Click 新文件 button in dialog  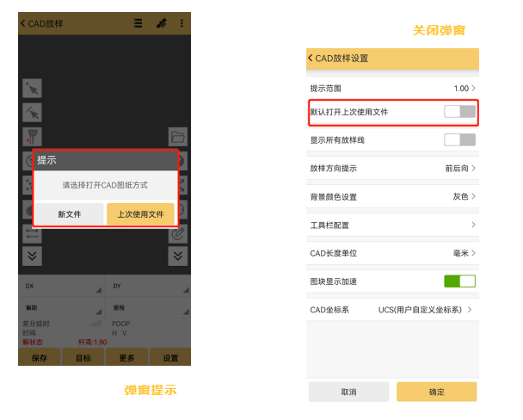pyautogui.click(x=70, y=214)
